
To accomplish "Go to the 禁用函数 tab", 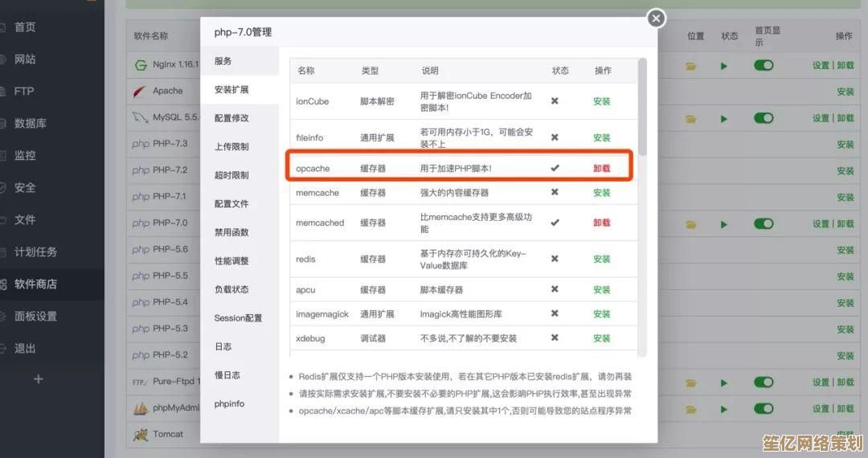I will (x=231, y=232).
